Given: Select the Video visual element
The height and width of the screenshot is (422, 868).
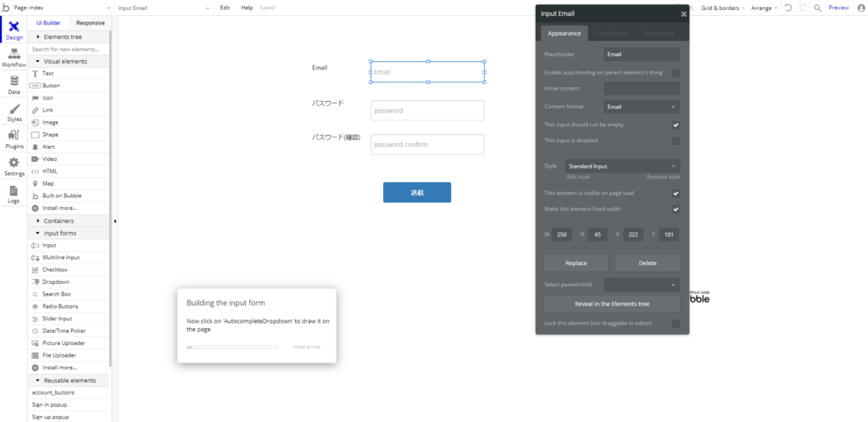Looking at the screenshot, I should click(x=69, y=158).
